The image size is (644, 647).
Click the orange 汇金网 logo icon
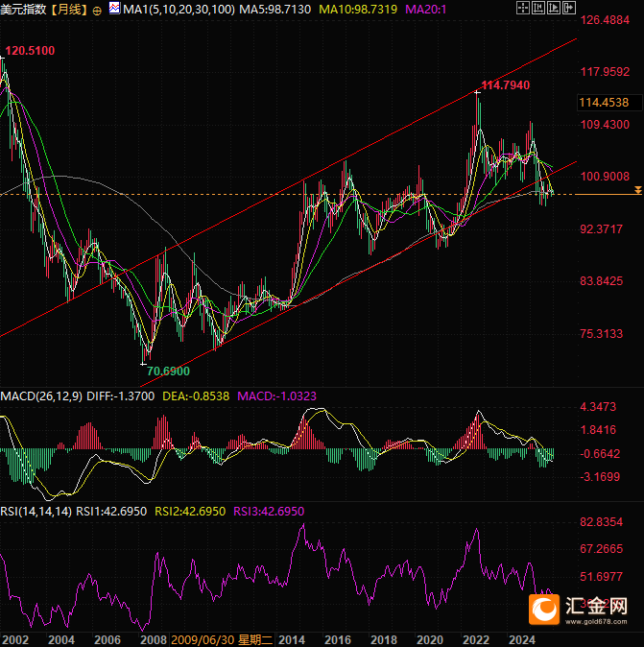(545, 609)
